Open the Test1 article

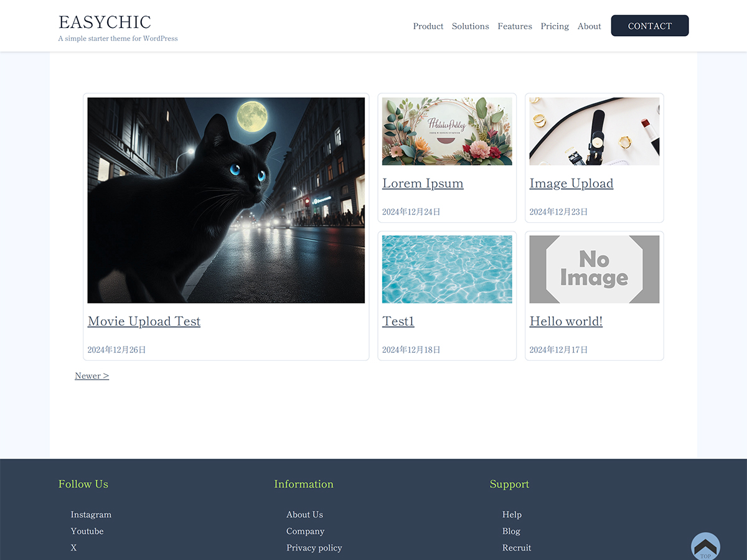click(398, 321)
